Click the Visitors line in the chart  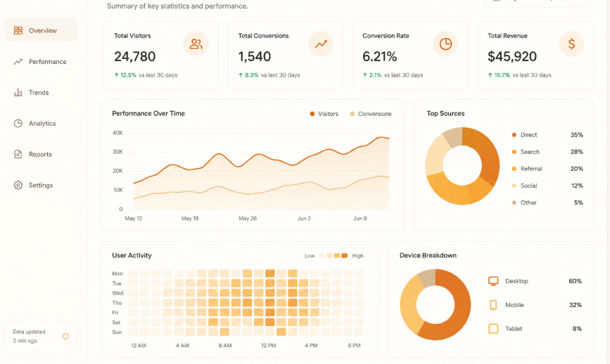(262, 159)
